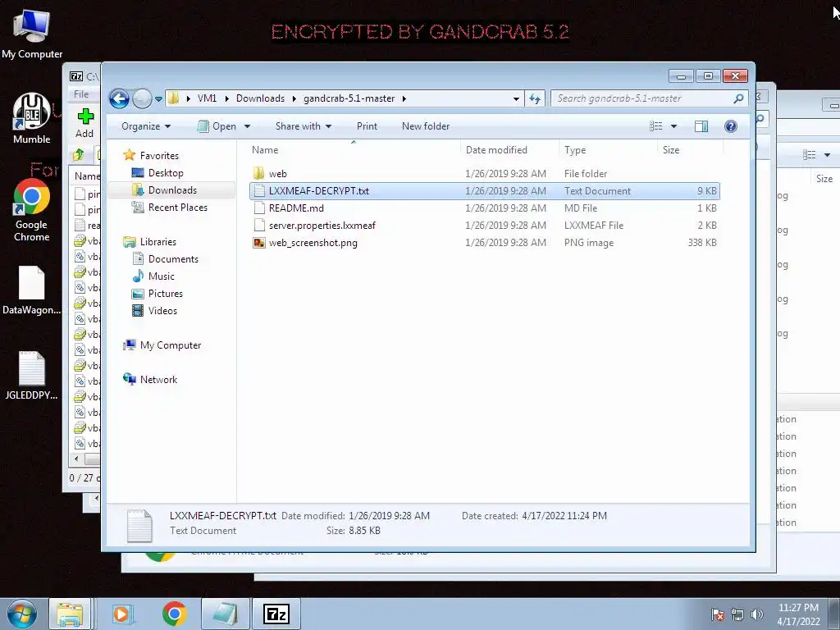Click Mumble desktop shortcut
The height and width of the screenshot is (630, 840).
32,118
